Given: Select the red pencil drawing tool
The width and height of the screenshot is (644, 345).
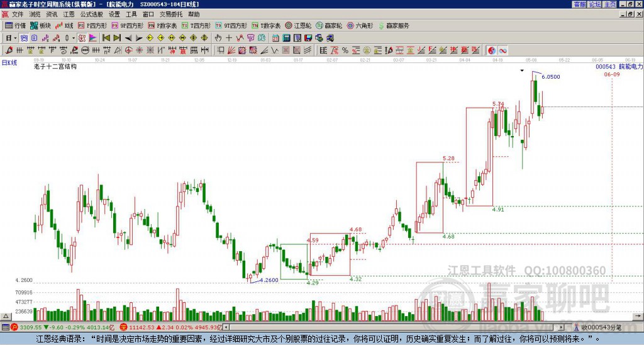Looking at the screenshot, I should [x=8, y=50].
